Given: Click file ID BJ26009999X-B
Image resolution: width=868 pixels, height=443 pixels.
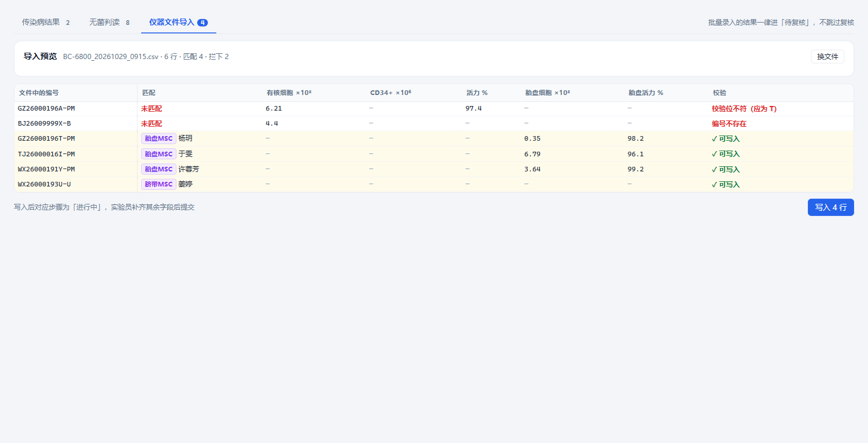Looking at the screenshot, I should tap(45, 123).
